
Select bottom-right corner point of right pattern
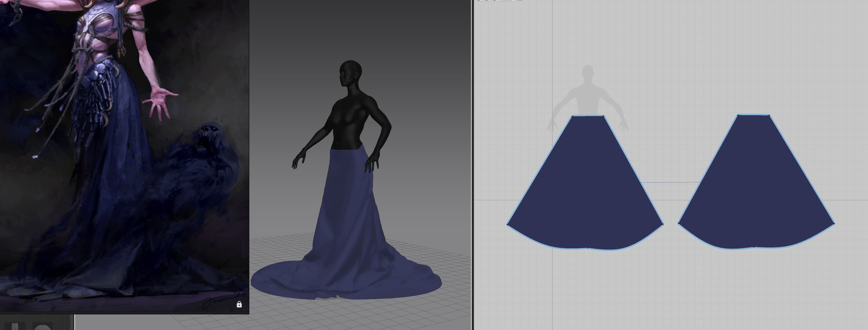[834, 224]
